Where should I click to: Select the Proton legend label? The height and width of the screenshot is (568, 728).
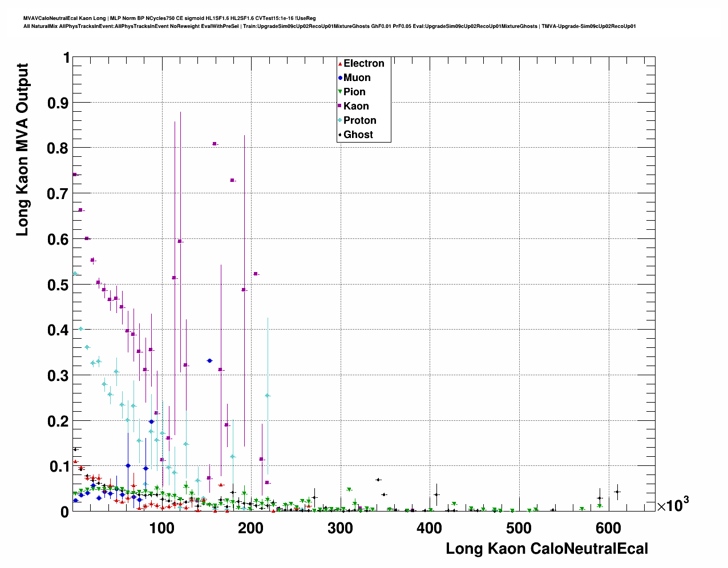(360, 120)
